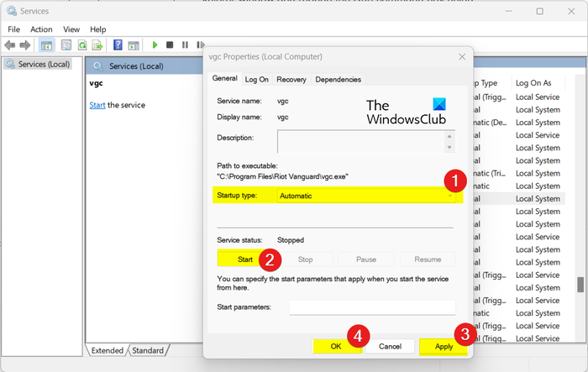Stop service using the toolbar stop square
Image resolution: width=588 pixels, height=372 pixels.
tap(170, 45)
